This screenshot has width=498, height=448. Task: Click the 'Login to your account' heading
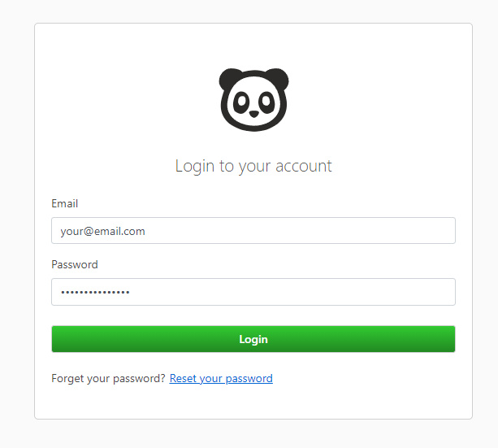click(x=253, y=167)
